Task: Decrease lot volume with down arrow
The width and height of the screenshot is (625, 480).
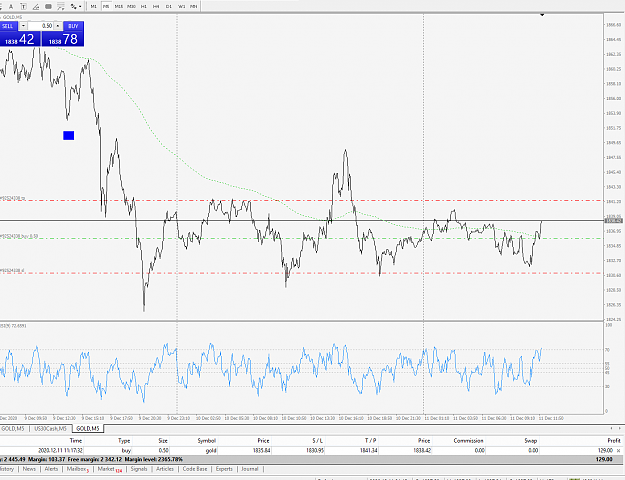Action: [23, 26]
